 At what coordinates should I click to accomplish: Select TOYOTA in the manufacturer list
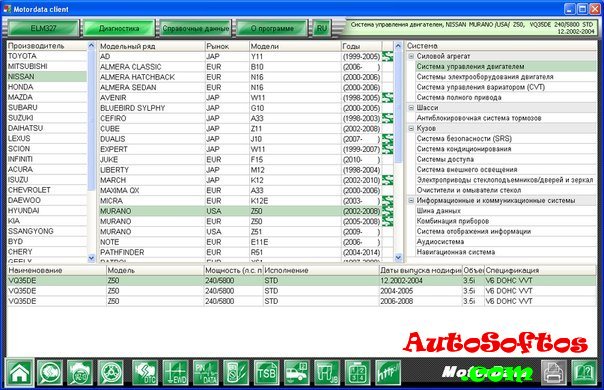pos(47,56)
